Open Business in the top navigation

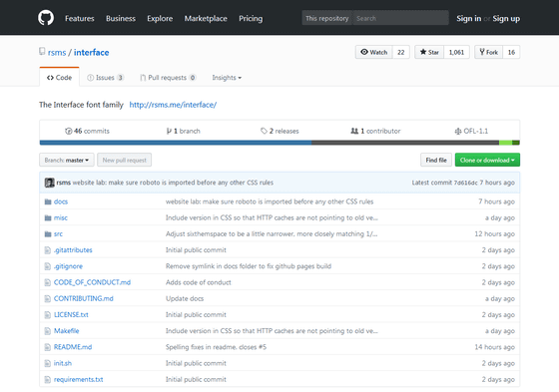click(x=121, y=18)
